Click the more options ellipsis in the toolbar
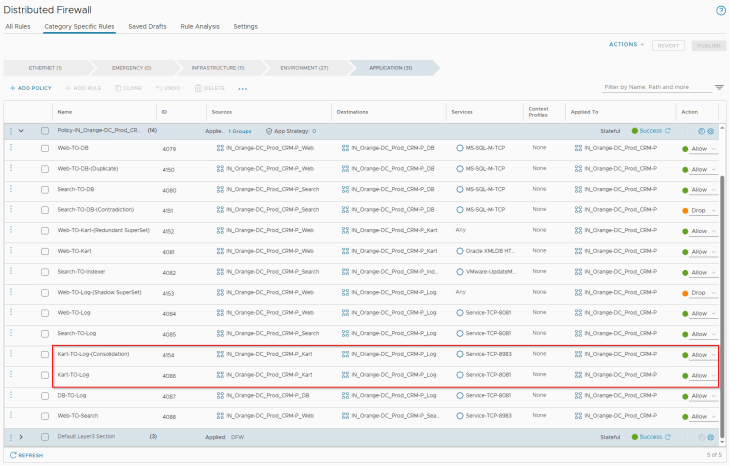 pyautogui.click(x=242, y=88)
